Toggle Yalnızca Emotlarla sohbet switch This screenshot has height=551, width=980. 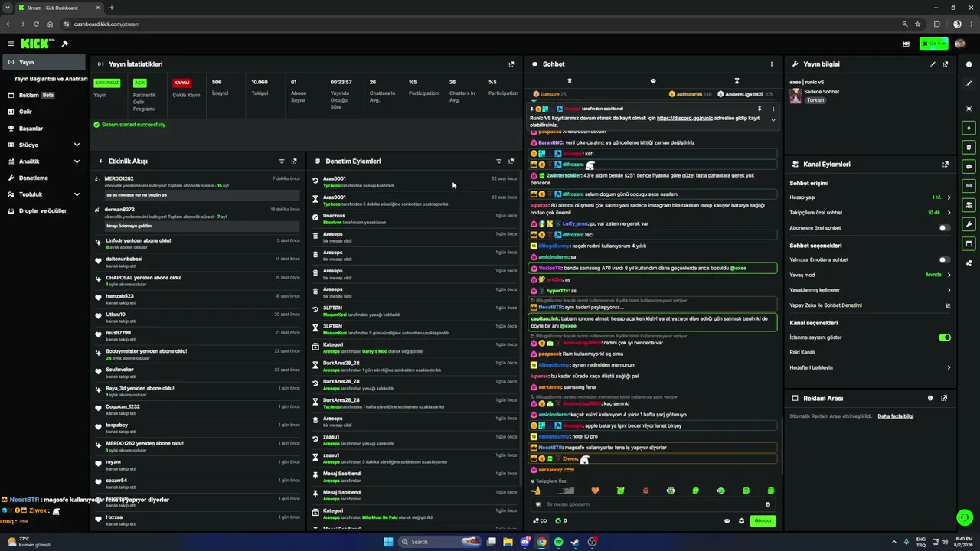(x=945, y=260)
